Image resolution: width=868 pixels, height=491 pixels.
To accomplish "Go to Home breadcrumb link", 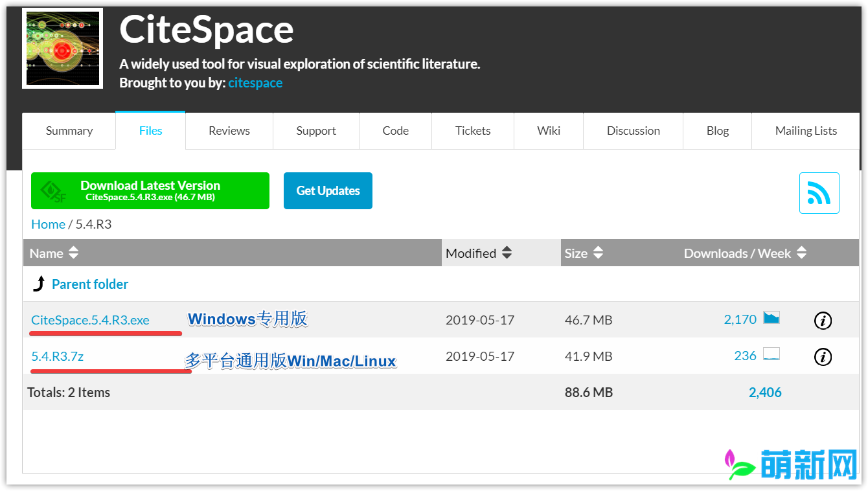I will tap(48, 224).
